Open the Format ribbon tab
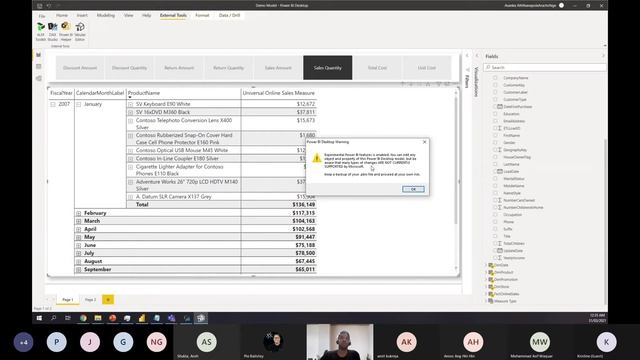 pyautogui.click(x=202, y=16)
